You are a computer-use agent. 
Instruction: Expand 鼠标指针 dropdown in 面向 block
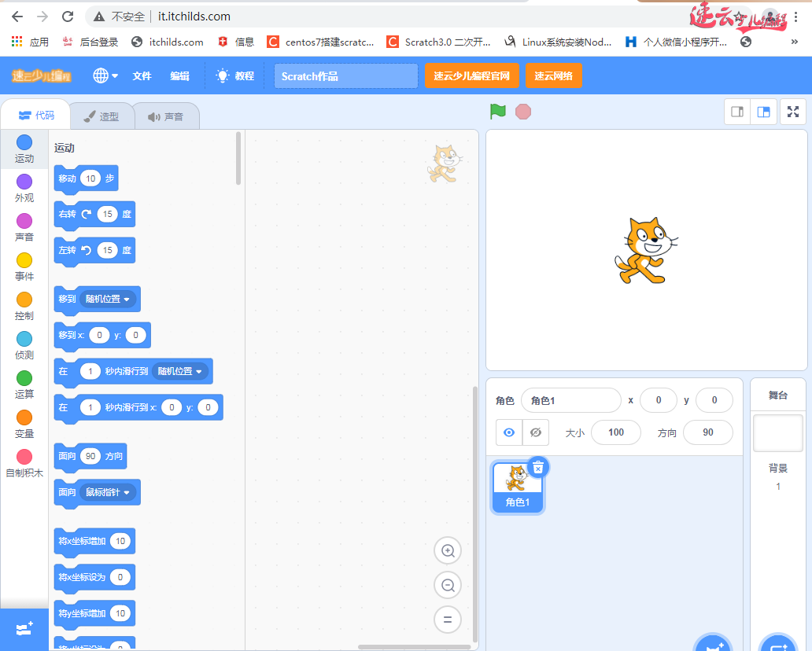tap(108, 493)
